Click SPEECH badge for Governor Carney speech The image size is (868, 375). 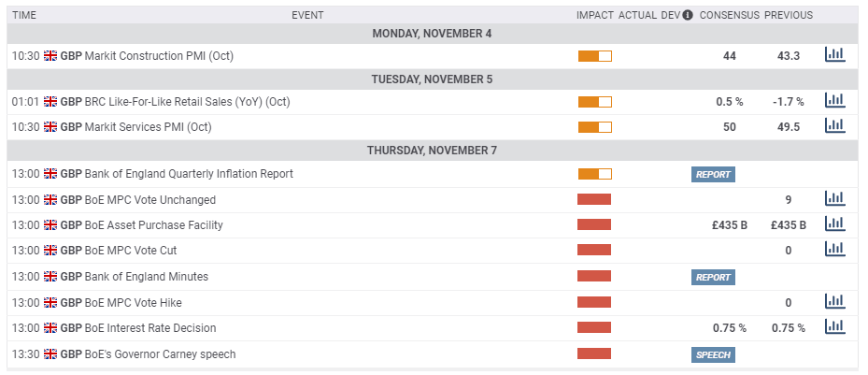coord(713,354)
